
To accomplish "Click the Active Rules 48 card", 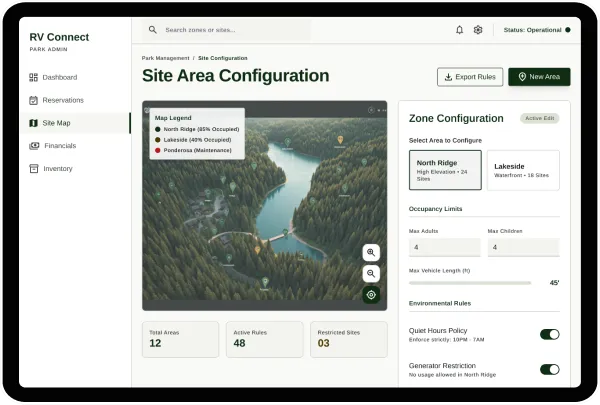I will coord(265,340).
